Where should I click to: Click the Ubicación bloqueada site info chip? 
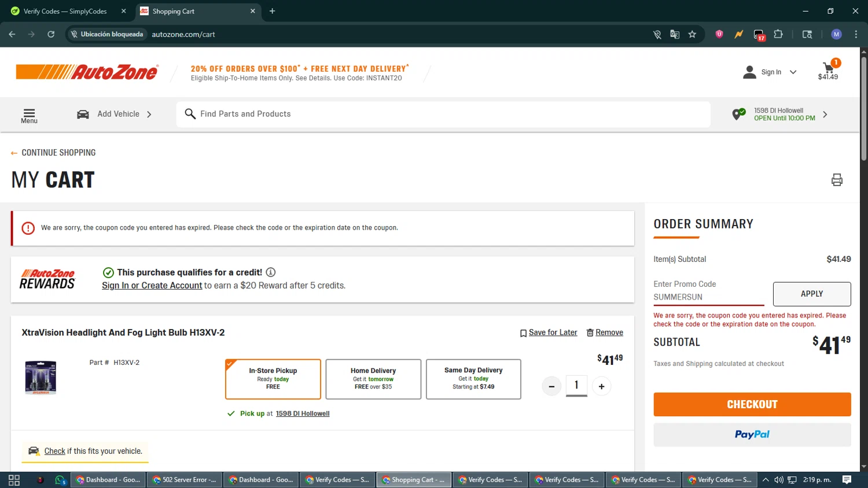[107, 35]
